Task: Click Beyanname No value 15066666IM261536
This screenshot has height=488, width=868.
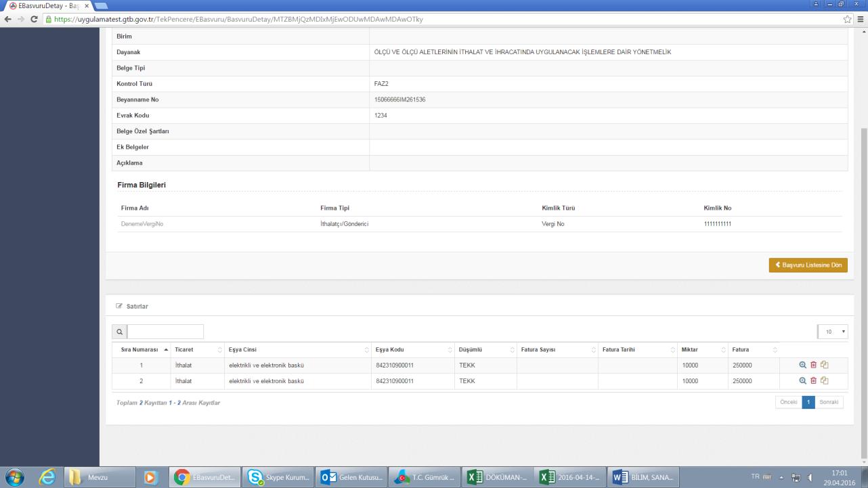Action: pyautogui.click(x=399, y=99)
